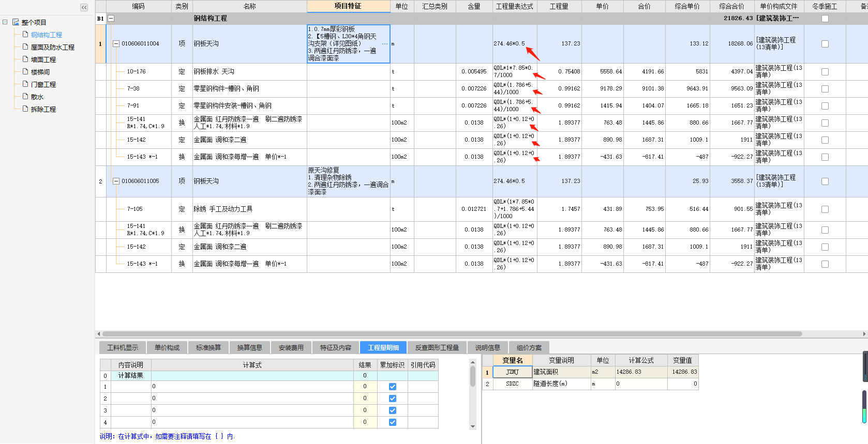
Task: Open the 标准换算 tab
Action: (208, 347)
